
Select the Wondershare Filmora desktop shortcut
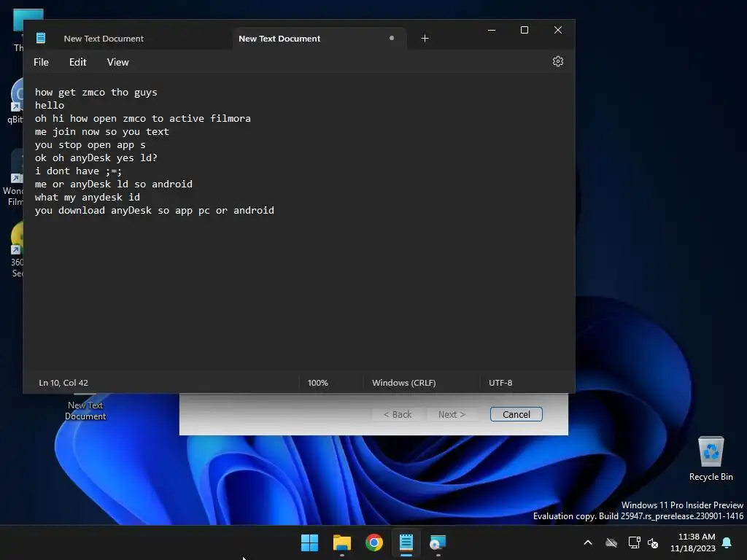point(13,178)
